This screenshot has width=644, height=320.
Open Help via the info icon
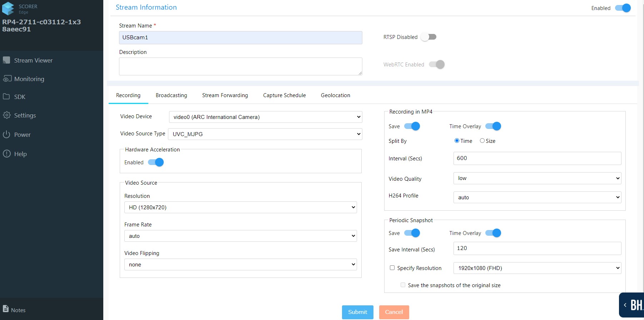click(x=6, y=154)
